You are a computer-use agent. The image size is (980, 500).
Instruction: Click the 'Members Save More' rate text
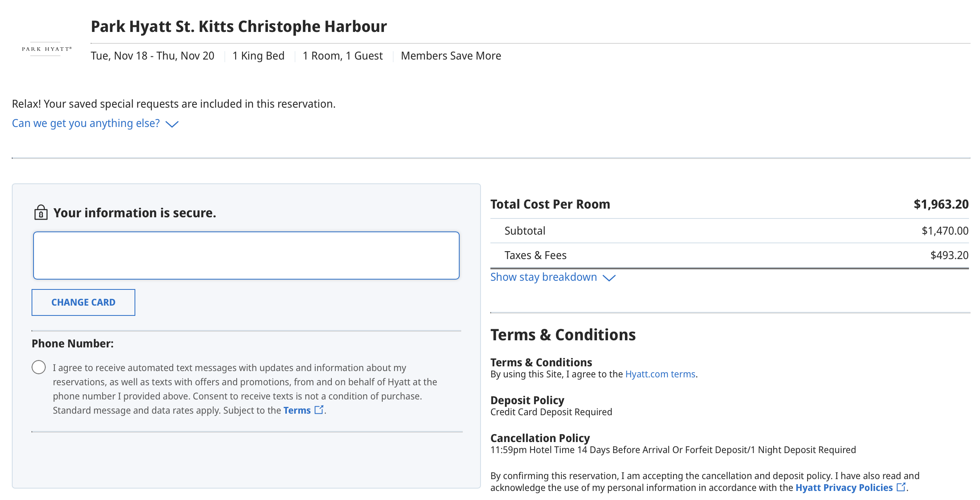click(x=451, y=56)
